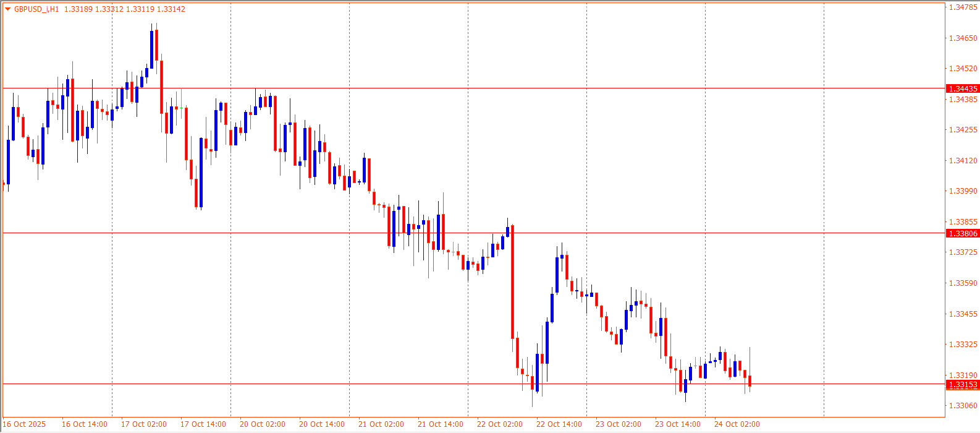Screen dimensions: 980x433
Task: Click the 16 Oct 2025 date label
Action: click(x=25, y=424)
